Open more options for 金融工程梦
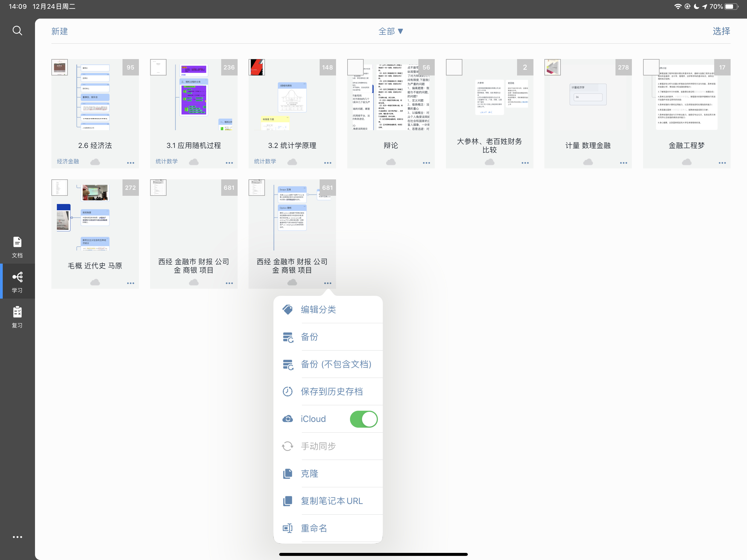This screenshot has width=747, height=560. (722, 163)
